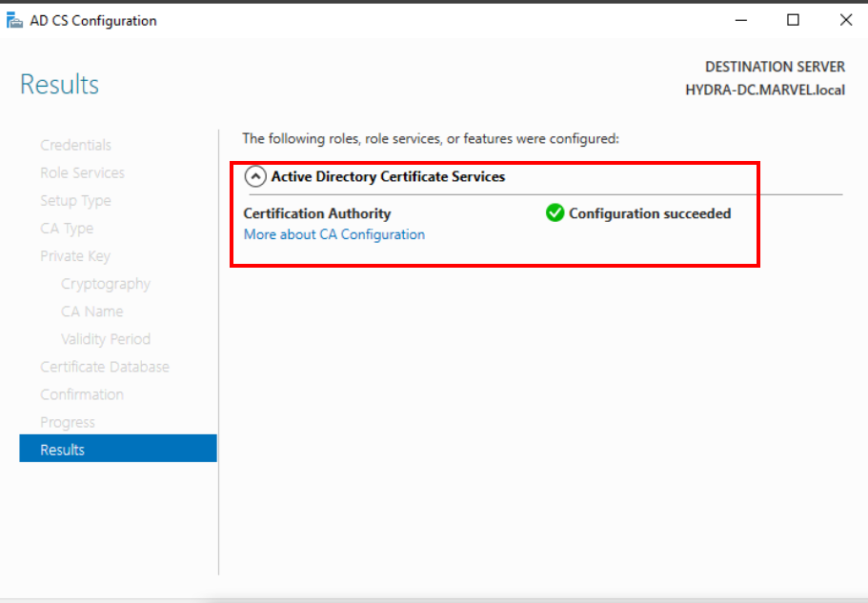Select the CA Name sub-step

pos(91,312)
